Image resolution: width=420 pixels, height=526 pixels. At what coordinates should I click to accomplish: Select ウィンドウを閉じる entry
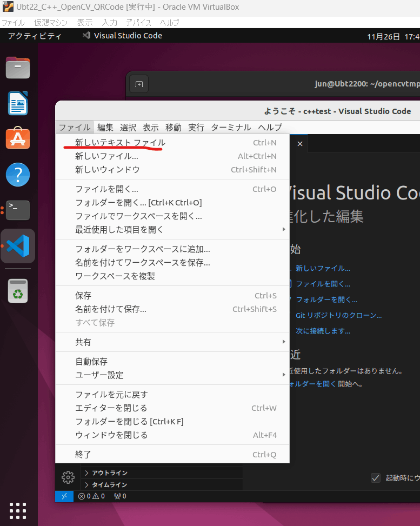click(x=172, y=435)
